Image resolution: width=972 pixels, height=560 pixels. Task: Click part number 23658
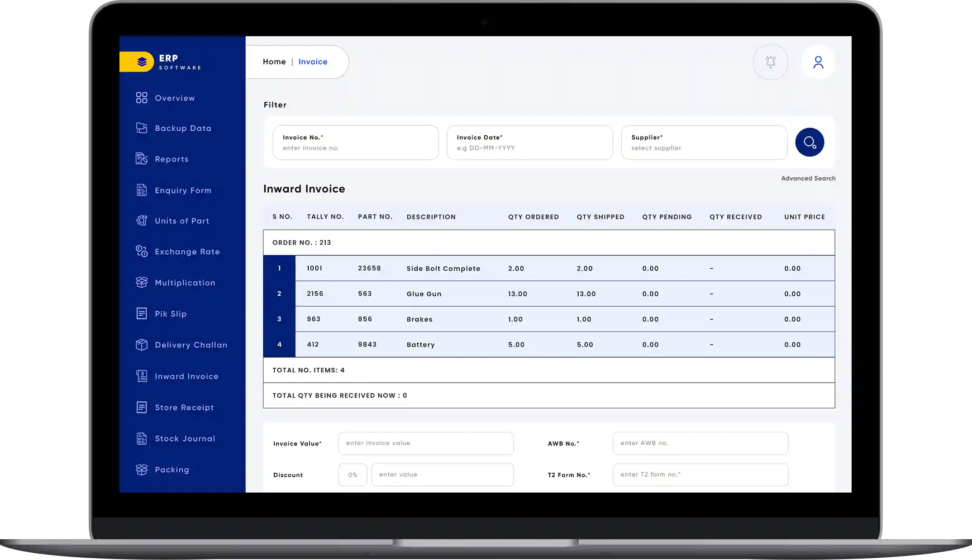369,268
